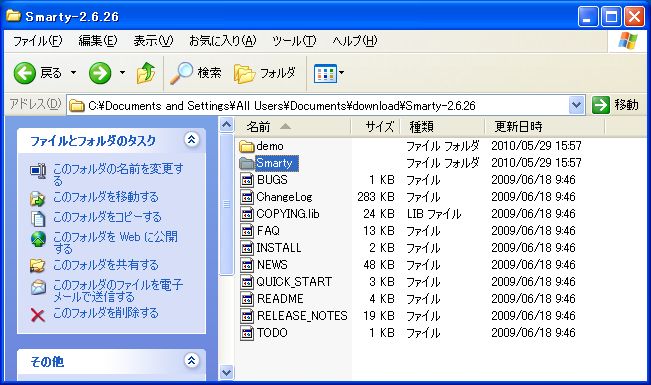
Task: Click the copy-folder task icon
Action: [x=38, y=218]
